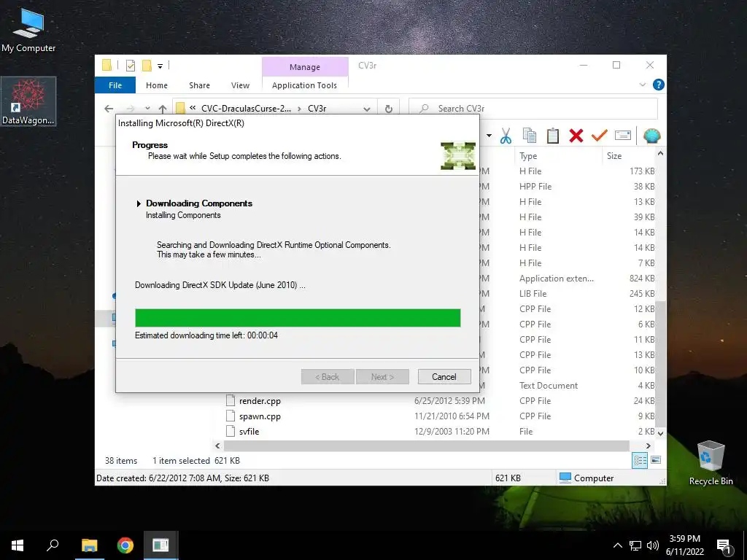This screenshot has height=560, width=747.
Task: Click vertical scrollbar down arrow in Explorer
Action: click(660, 433)
